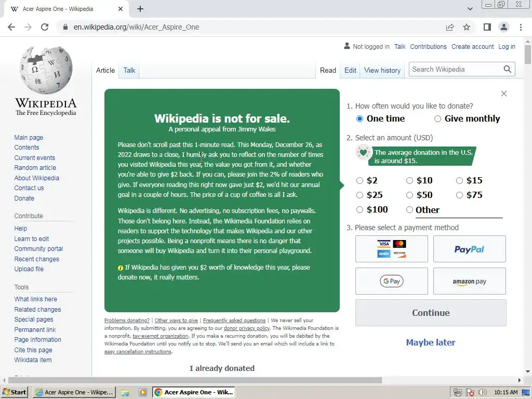Screen dimensions: 532x399
Task: Close the Acer Aspire One tab
Action: click(121, 9)
